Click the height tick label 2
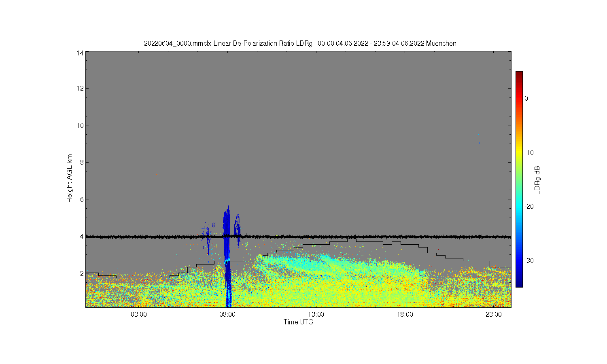607x364 pixels. click(x=82, y=273)
